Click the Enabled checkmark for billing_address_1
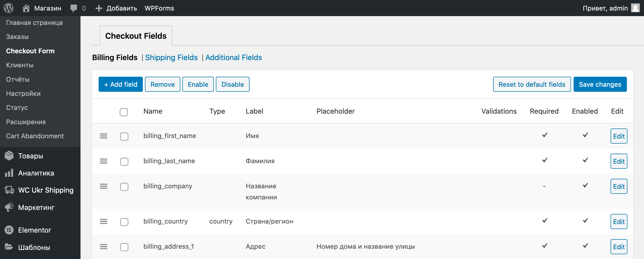Image resolution: width=644 pixels, height=259 pixels. [x=585, y=246]
